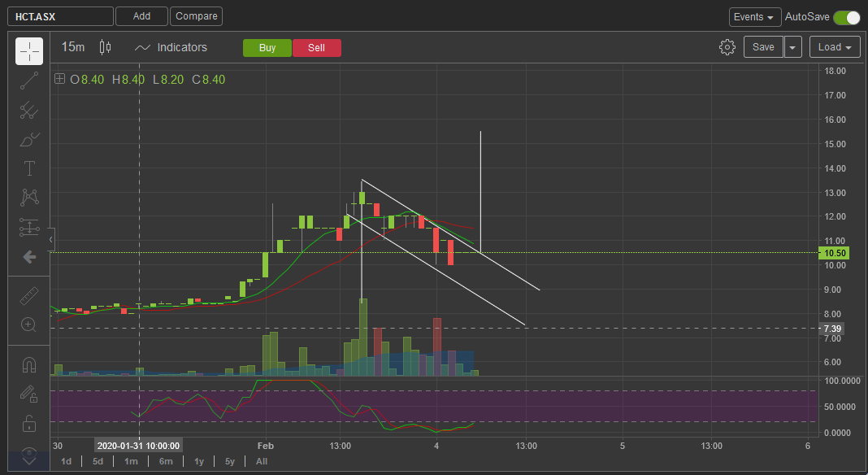Click the Add symbol button
Screen dimensions: 868x475
141,16
